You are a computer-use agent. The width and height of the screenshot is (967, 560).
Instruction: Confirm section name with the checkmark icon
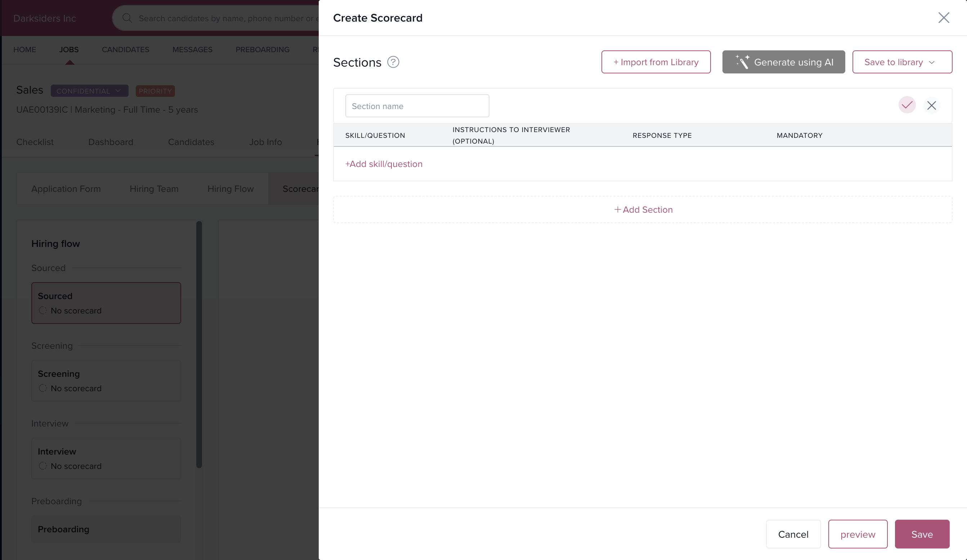pyautogui.click(x=907, y=105)
